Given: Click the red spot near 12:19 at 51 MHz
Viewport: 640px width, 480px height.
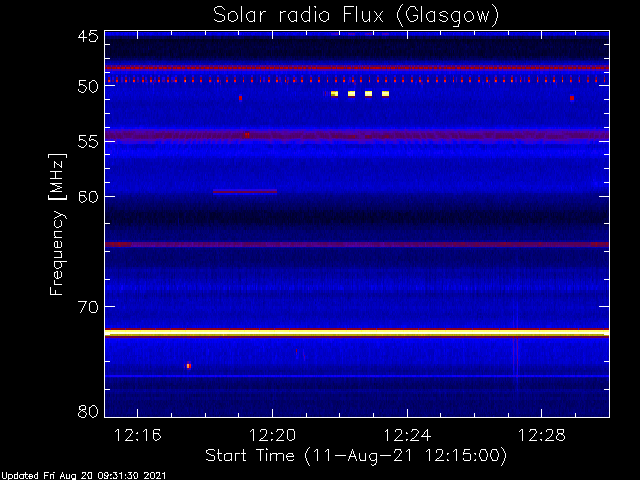Looking at the screenshot, I should pyautogui.click(x=240, y=98).
